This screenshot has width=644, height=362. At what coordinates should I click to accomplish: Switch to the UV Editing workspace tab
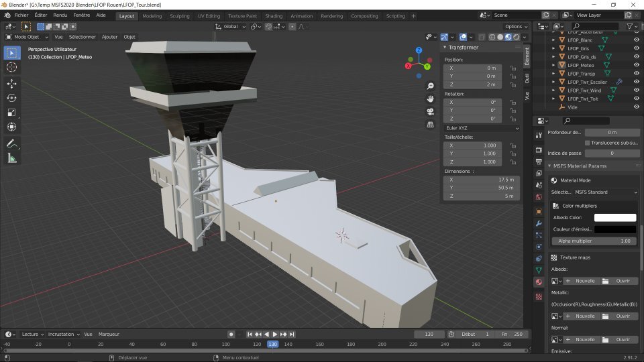click(209, 15)
